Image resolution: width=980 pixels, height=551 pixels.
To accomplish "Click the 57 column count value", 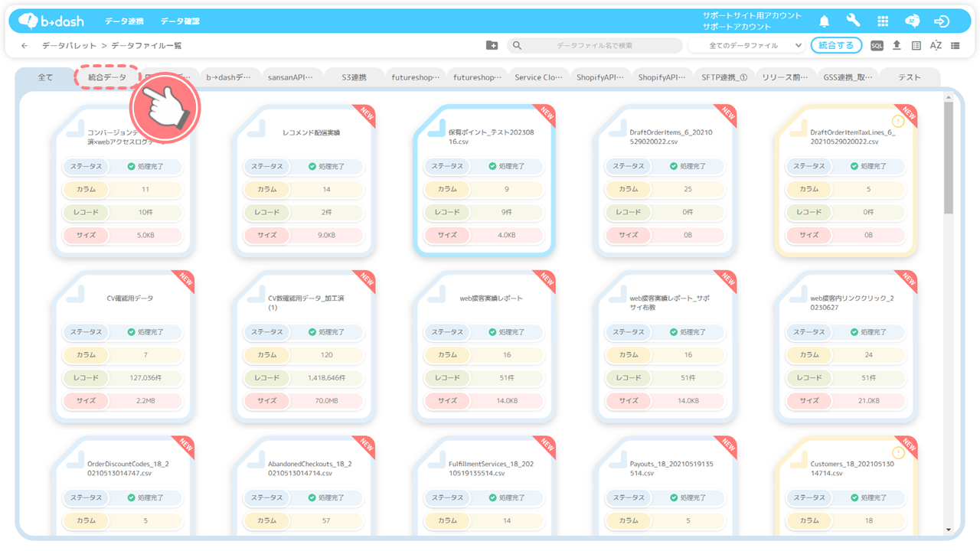I will point(326,520).
